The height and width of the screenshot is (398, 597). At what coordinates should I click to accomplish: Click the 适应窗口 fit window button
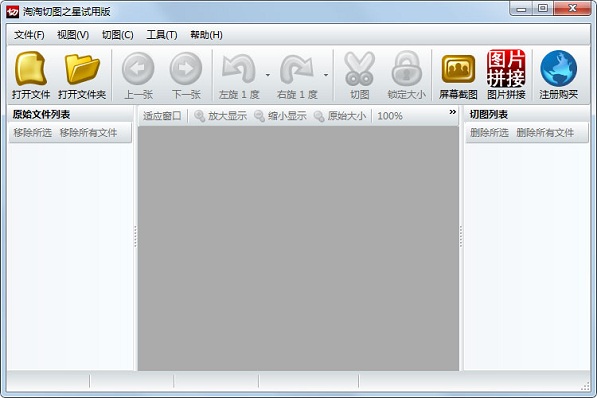pyautogui.click(x=162, y=116)
